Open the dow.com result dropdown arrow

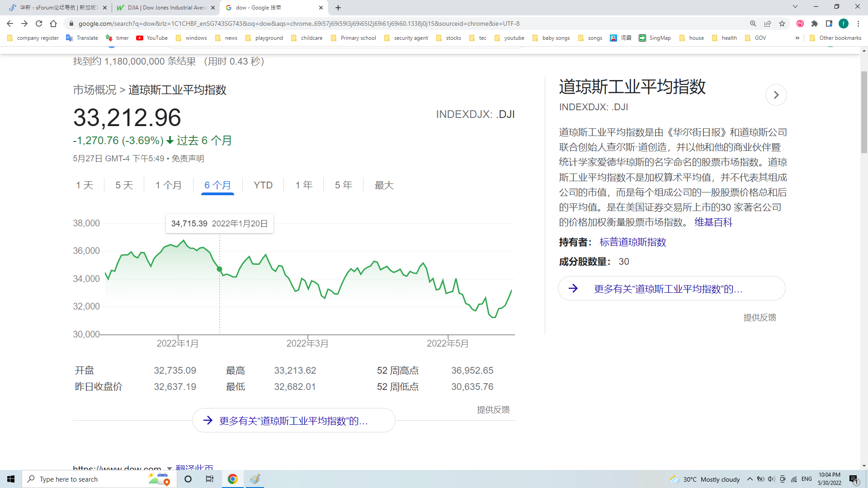click(x=169, y=468)
